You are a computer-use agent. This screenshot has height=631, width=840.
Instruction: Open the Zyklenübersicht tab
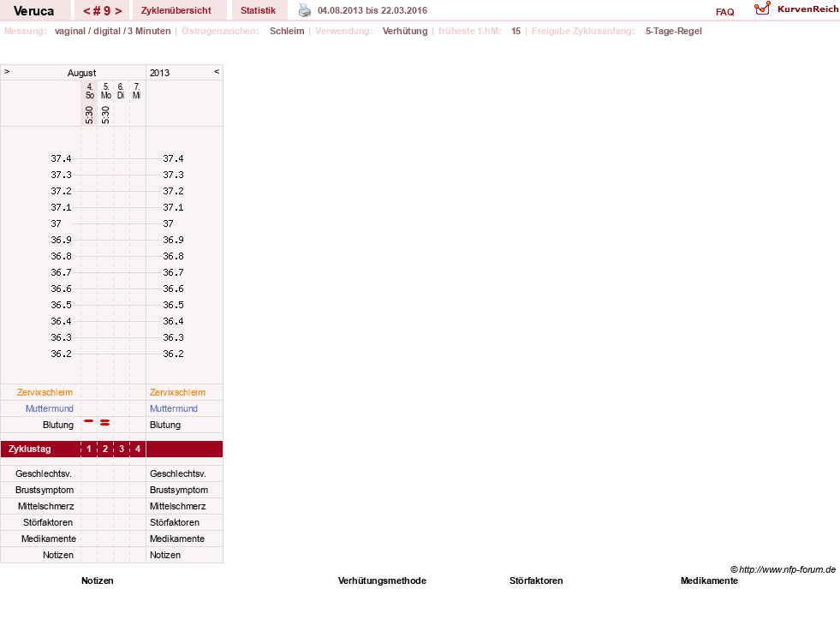tap(176, 10)
